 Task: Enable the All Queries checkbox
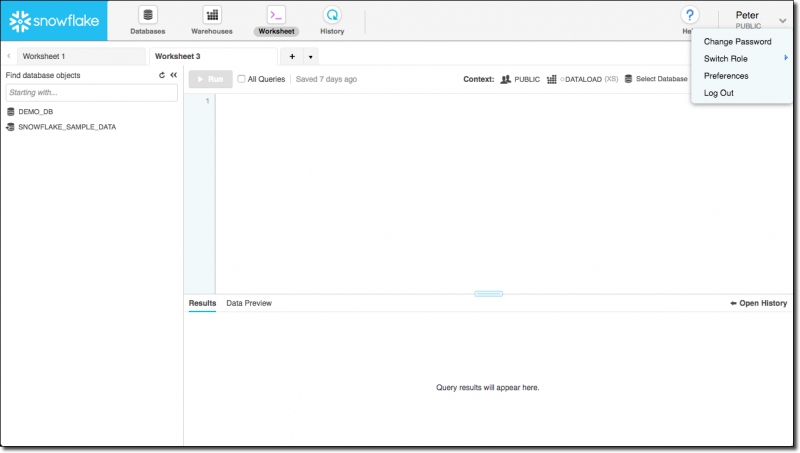point(241,79)
